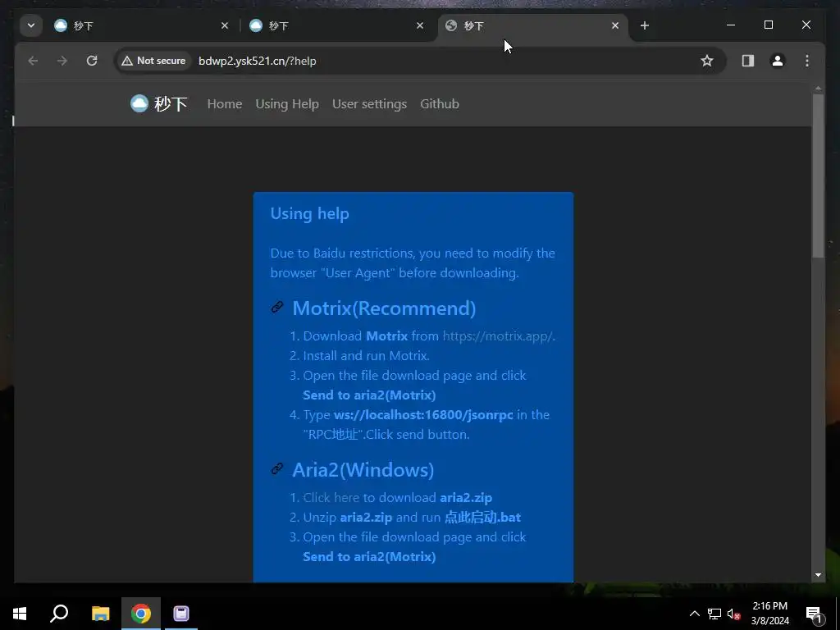Click the Aria2(Windows) heading
This screenshot has height=630, width=840.
[x=363, y=470]
